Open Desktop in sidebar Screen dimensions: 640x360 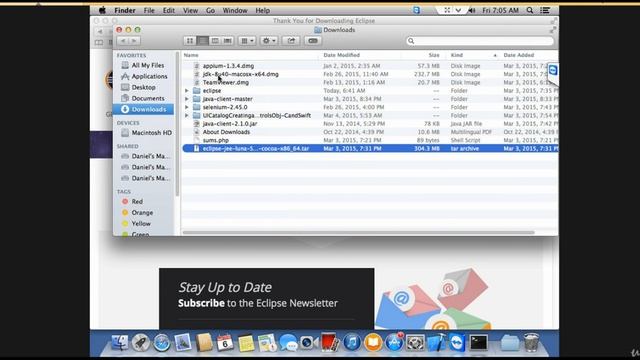143,87
